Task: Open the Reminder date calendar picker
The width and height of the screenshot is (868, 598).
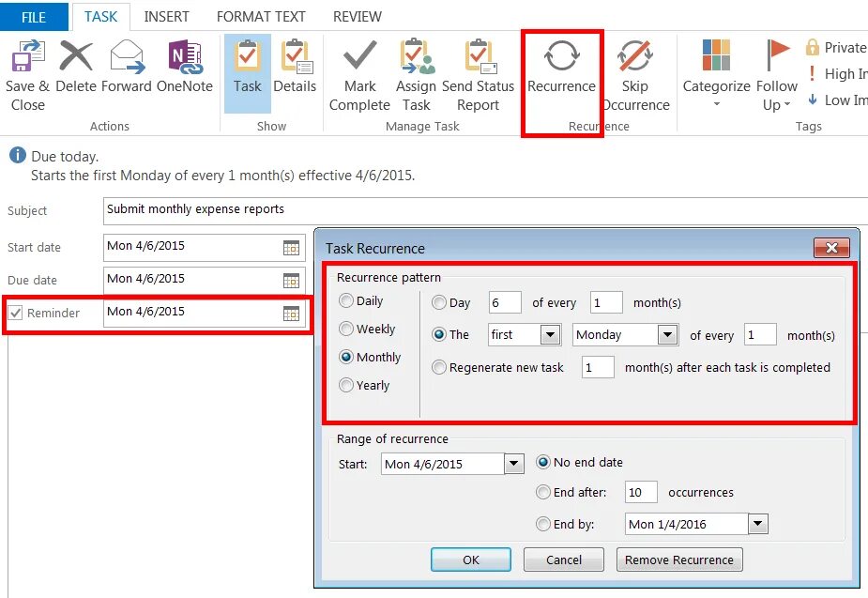Action: point(291,314)
